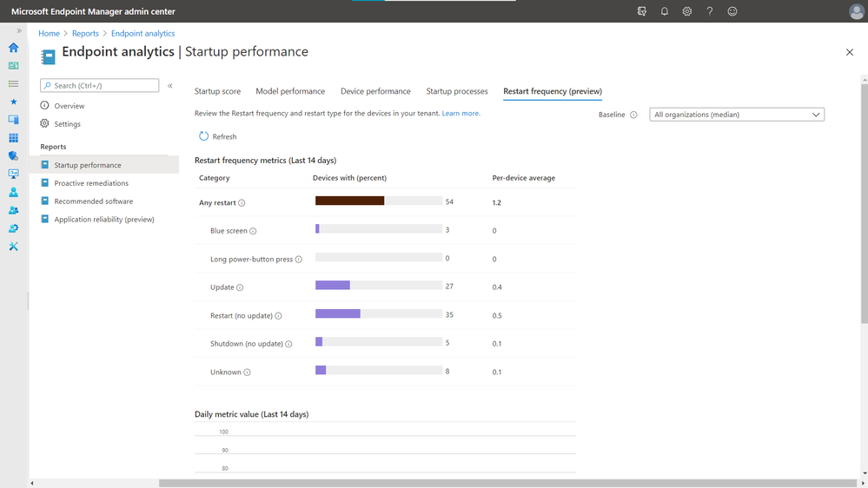The image size is (868, 488).
Task: Click the Category column header
Action: [x=215, y=178]
